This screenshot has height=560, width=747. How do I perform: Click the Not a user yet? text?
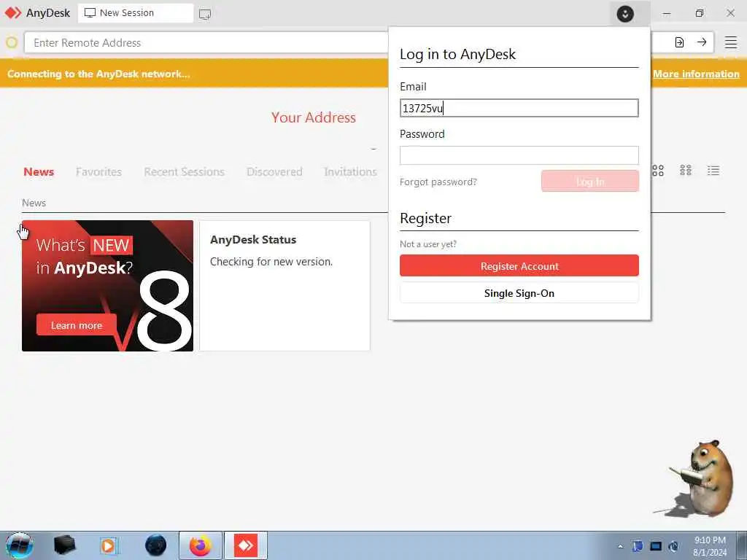[x=427, y=244]
